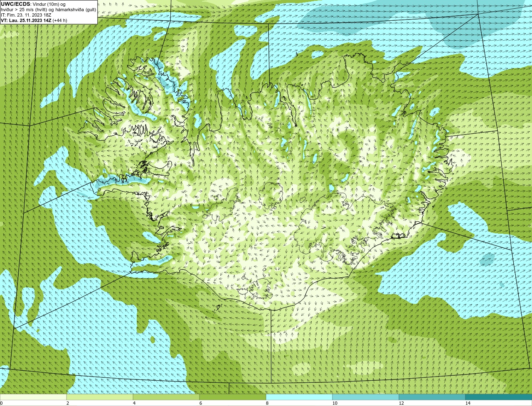Click the 8–10 m/s light cyan legend segment
The image size is (532, 406).
click(299, 397)
